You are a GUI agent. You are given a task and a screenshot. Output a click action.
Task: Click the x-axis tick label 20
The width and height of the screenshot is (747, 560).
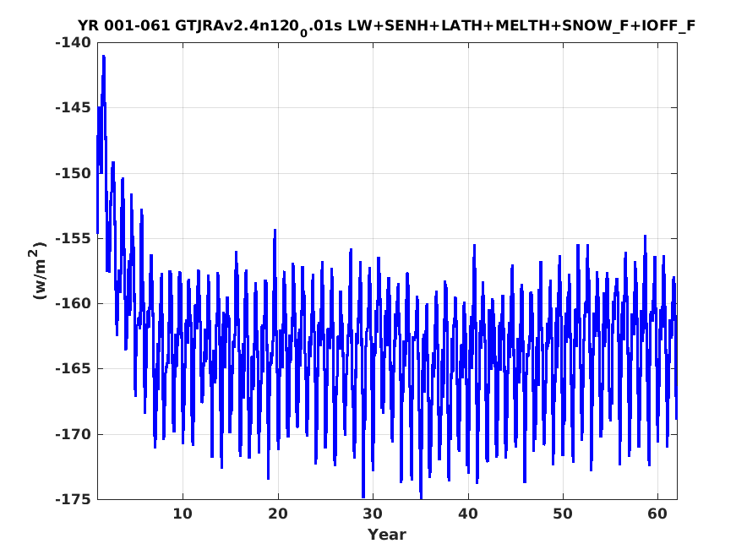pyautogui.click(x=278, y=514)
